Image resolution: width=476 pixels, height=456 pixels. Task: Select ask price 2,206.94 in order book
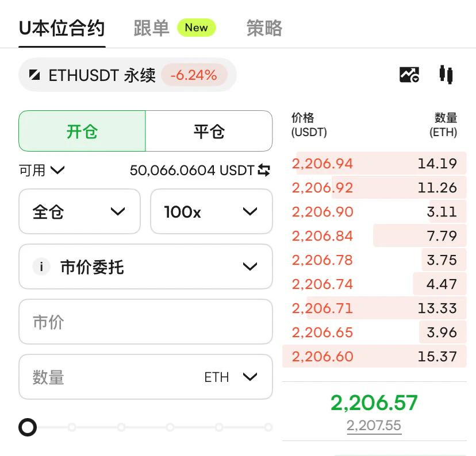tap(323, 164)
